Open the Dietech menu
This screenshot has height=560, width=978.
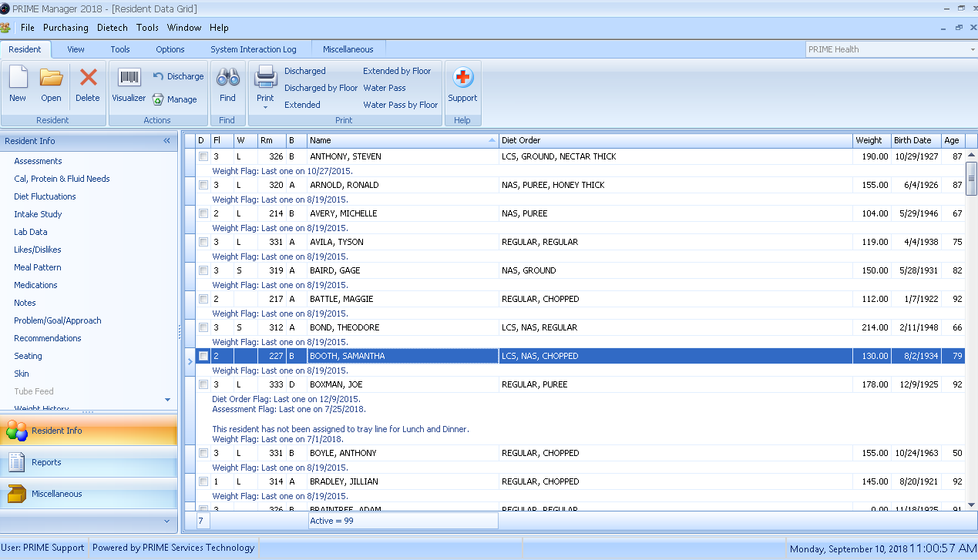point(113,28)
